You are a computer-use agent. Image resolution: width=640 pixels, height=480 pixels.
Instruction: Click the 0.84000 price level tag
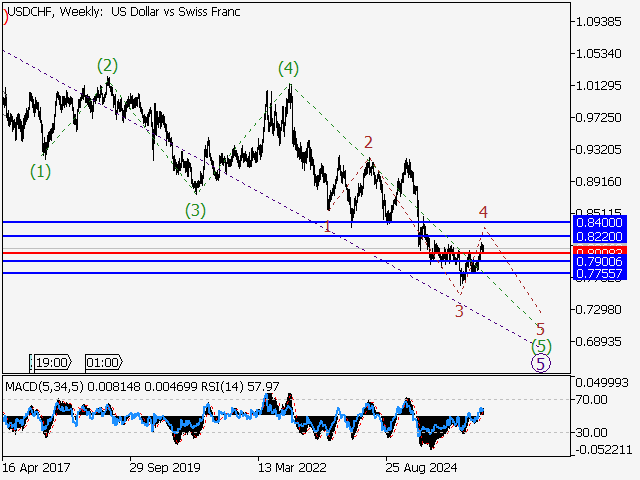pyautogui.click(x=600, y=223)
